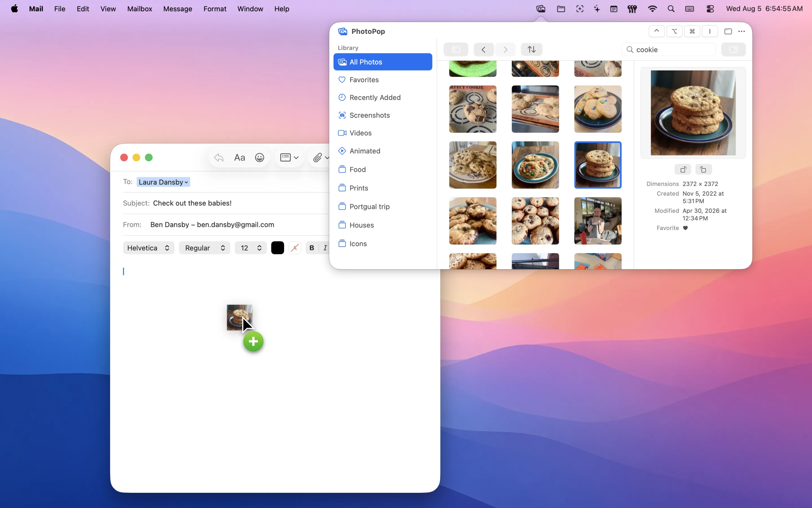Open the font size 12 dropdown
Viewport: 812px width, 508px height.
click(250, 248)
